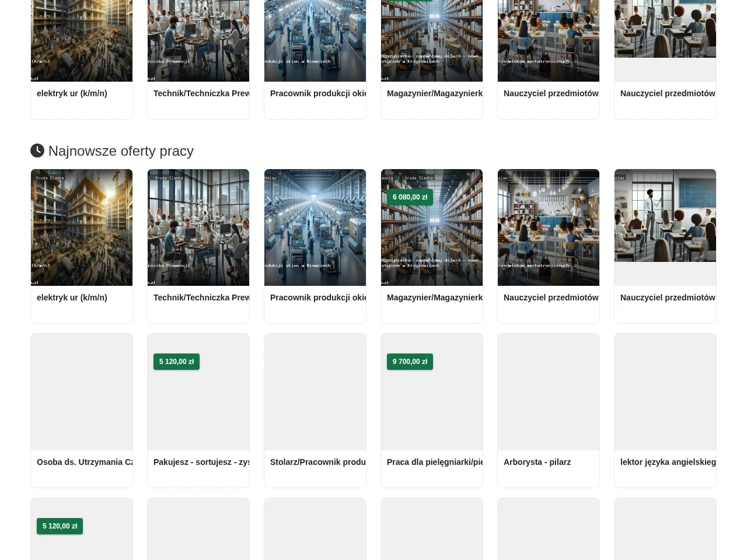The width and height of the screenshot is (747, 560).
Task: Open Technik/Techniczka Prew thumbnail under Najnowsze oferty pracy
Action: 198,228
